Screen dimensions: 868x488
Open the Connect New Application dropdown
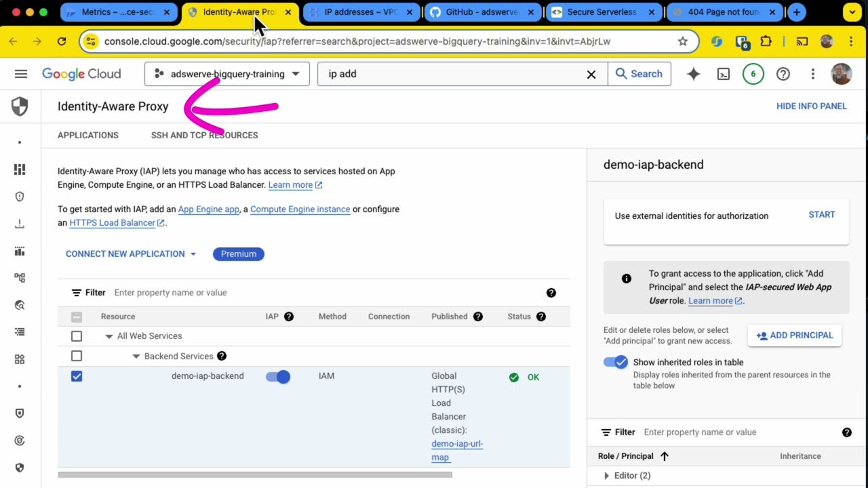131,254
